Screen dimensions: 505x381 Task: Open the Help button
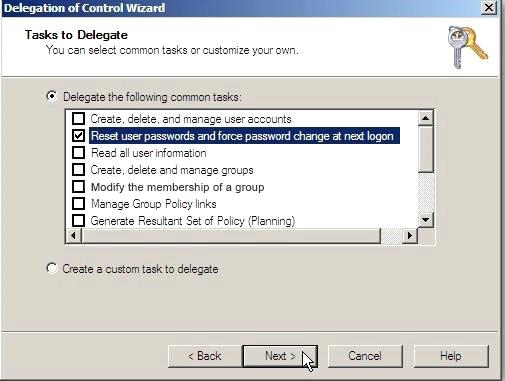pos(451,356)
